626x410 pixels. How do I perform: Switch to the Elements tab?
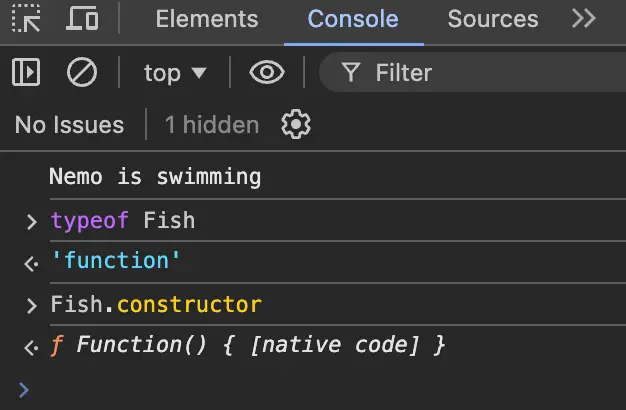click(x=206, y=19)
